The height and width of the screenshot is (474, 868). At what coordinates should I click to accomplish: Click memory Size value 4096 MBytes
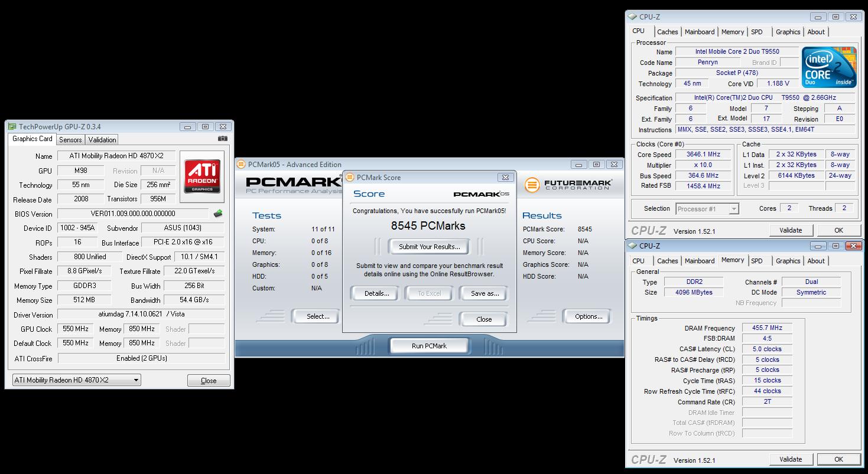point(694,292)
